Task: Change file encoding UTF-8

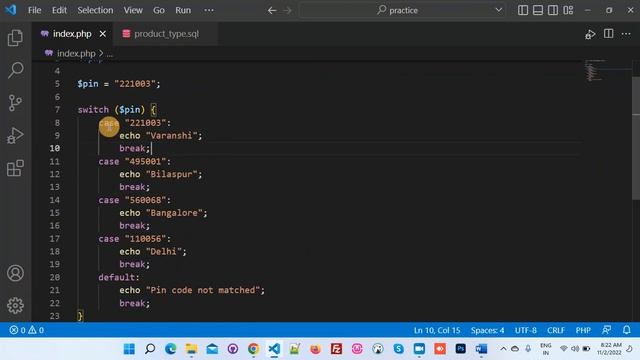Action: click(526, 330)
